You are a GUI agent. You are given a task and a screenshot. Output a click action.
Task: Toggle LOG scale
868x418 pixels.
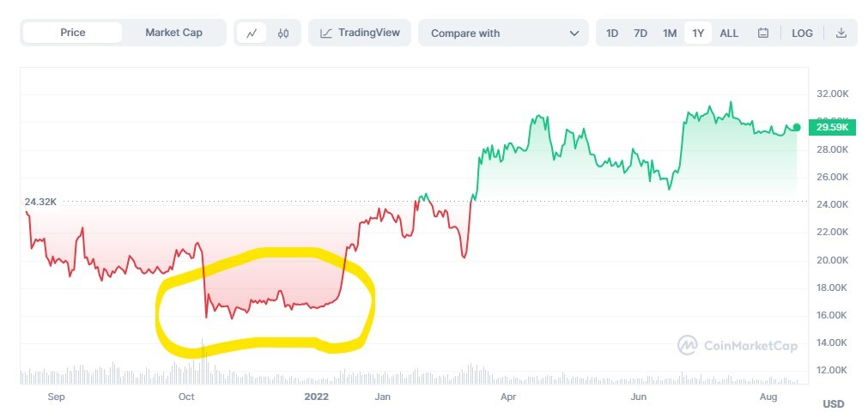point(802,33)
